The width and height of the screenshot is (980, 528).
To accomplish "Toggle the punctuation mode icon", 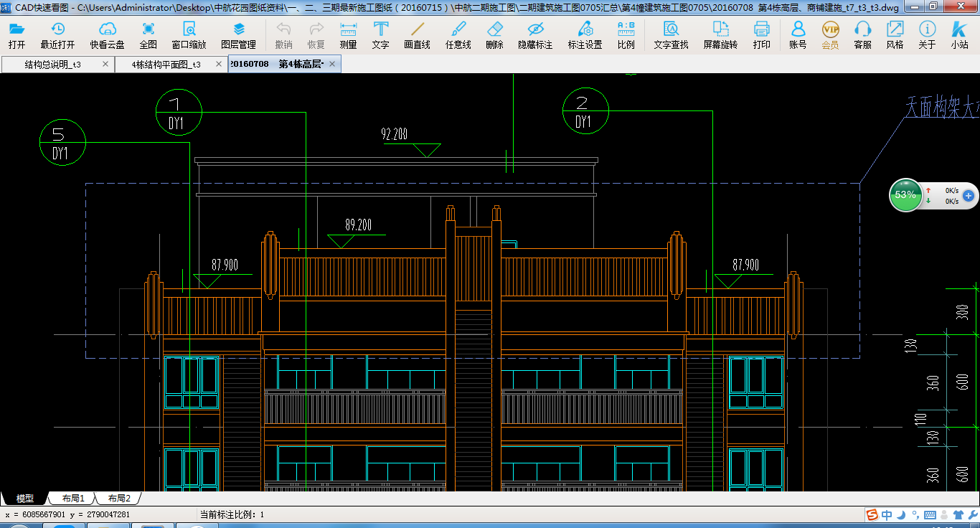I will tap(915, 515).
